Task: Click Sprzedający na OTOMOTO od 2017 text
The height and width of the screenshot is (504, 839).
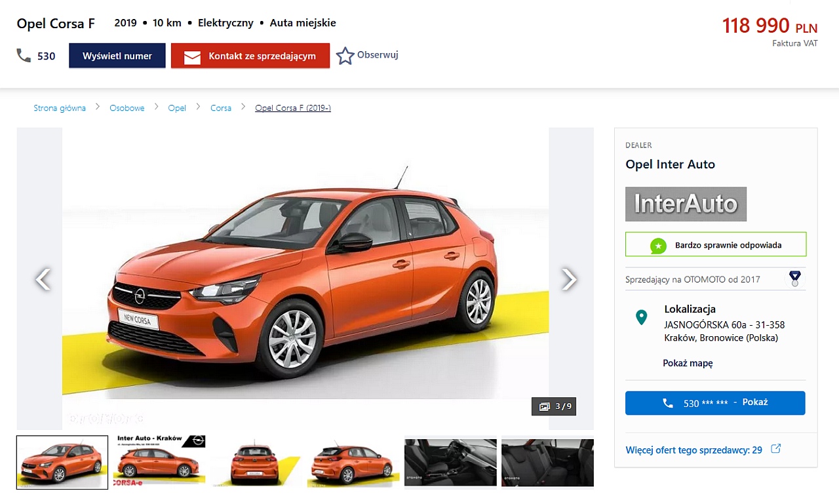Action: coord(693,279)
